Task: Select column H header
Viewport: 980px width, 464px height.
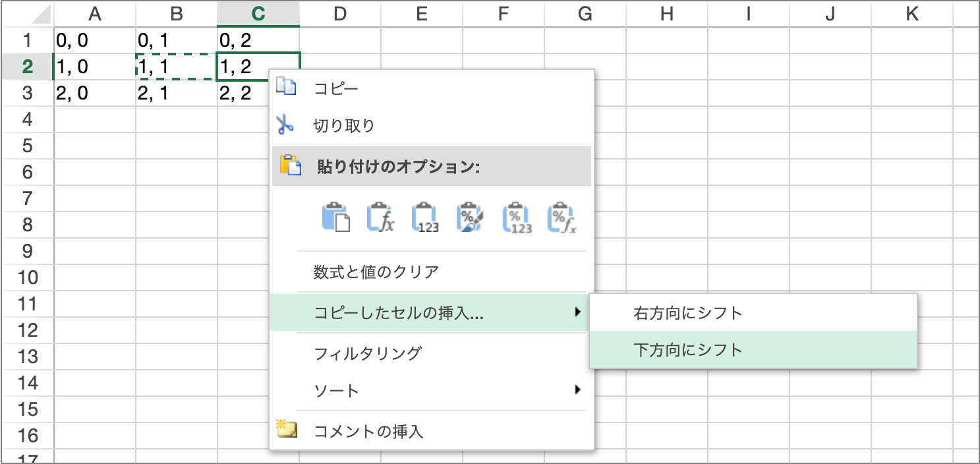Action: point(667,14)
